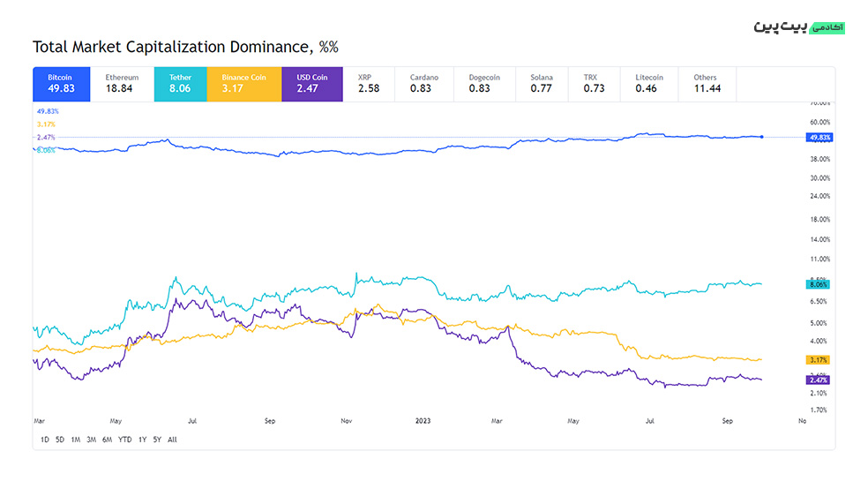
Task: Click the Bitpin academy logo
Action: click(x=799, y=27)
